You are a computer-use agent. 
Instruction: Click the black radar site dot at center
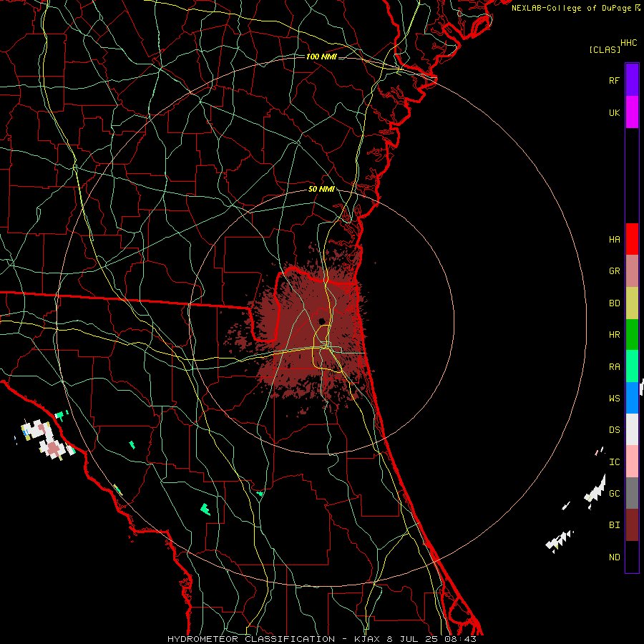(x=321, y=321)
